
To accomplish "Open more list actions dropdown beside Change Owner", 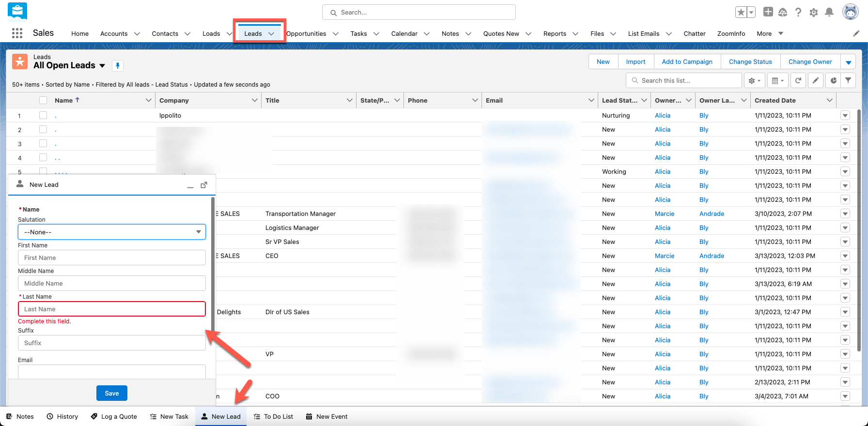I will coord(848,62).
